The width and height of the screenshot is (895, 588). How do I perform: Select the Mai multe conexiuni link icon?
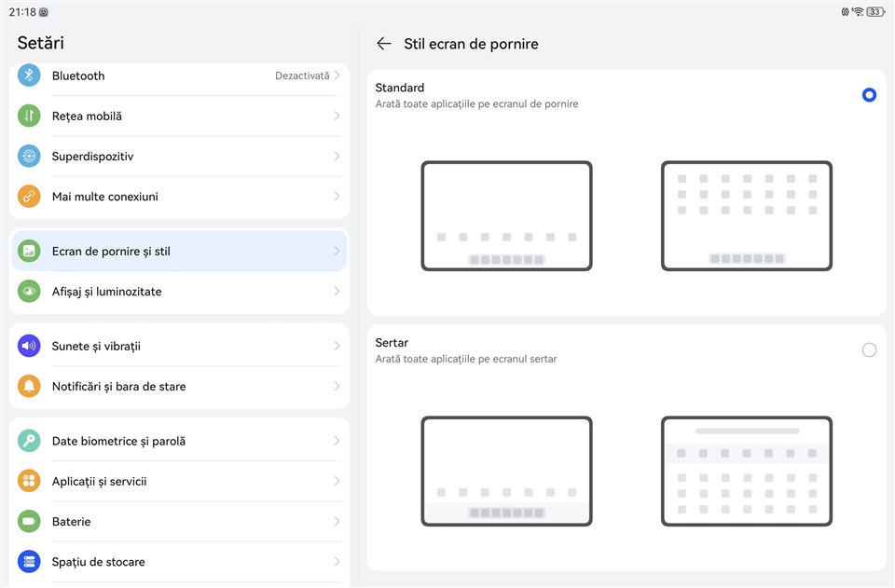point(29,197)
